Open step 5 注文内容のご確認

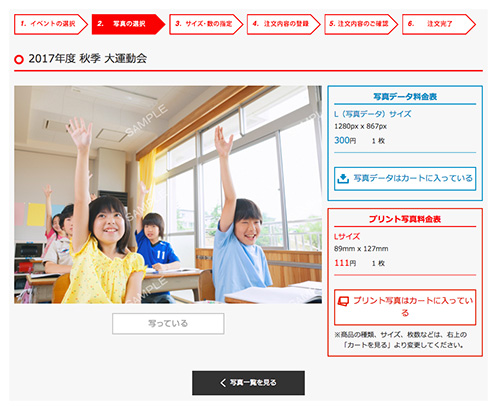pos(361,24)
